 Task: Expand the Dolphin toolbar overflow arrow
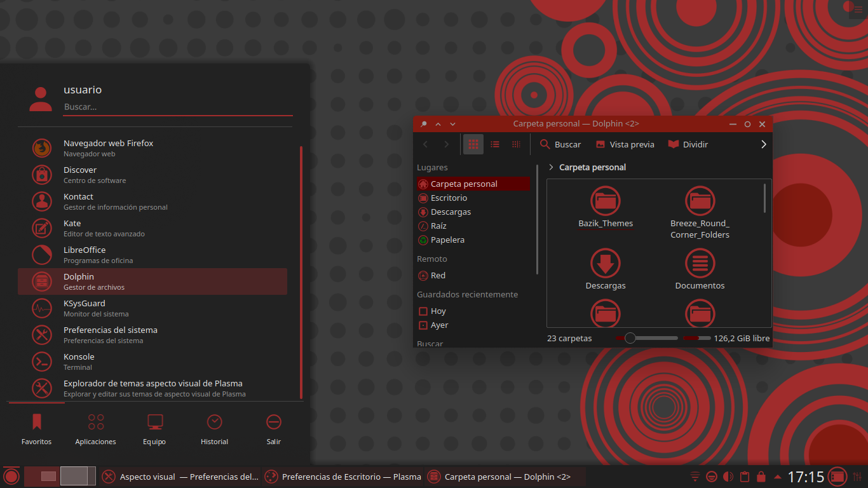763,144
